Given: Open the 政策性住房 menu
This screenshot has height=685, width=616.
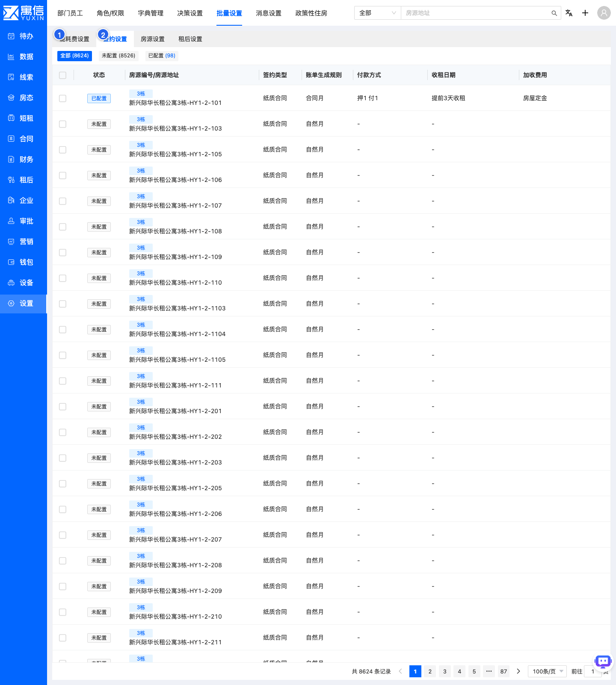Looking at the screenshot, I should pos(311,13).
